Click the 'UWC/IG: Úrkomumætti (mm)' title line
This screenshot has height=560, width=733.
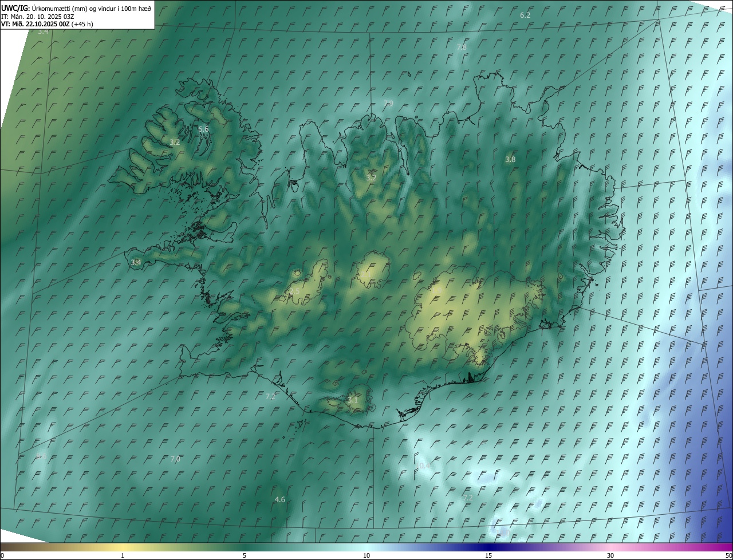(76, 8)
